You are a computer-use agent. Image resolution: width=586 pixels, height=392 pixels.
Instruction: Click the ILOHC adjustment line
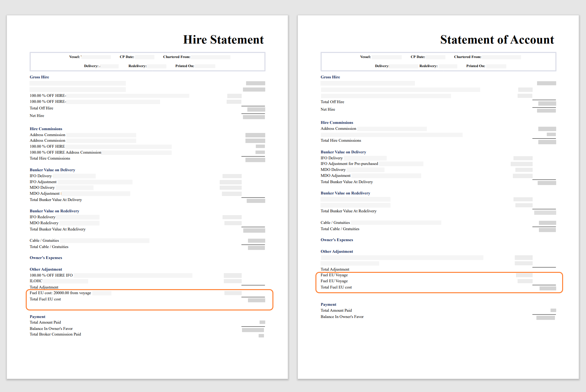(x=36, y=281)
